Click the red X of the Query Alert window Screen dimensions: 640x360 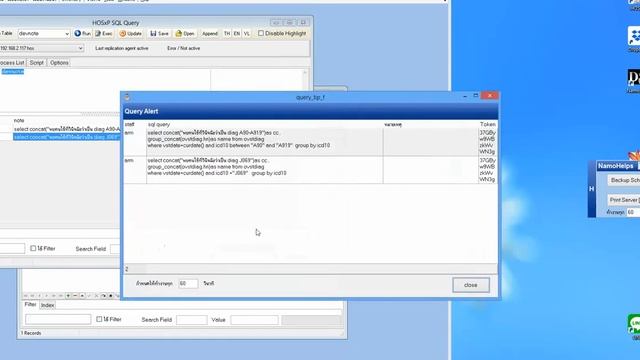pyautogui.click(x=489, y=96)
